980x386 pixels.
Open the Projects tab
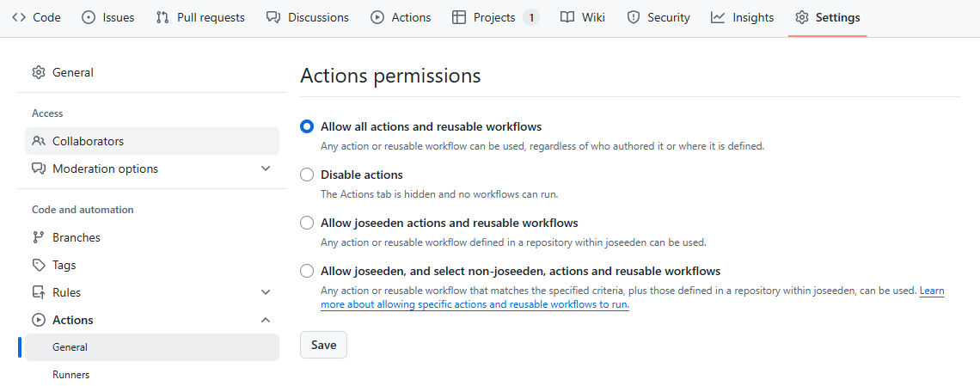495,17
